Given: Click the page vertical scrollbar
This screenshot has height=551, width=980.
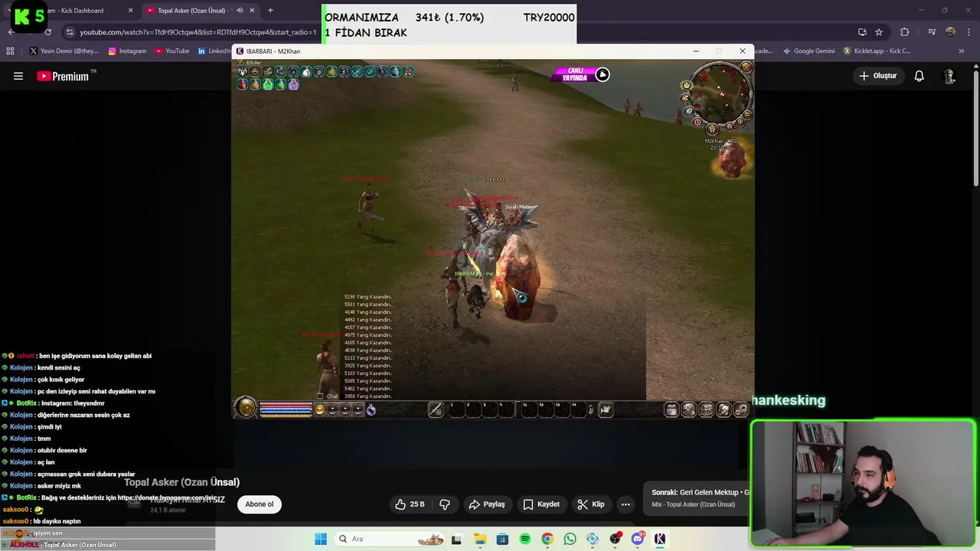Looking at the screenshot, I should tap(975, 128).
